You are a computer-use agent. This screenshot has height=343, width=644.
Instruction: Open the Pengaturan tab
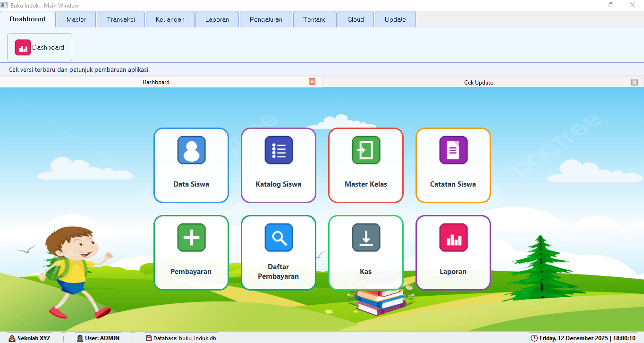[265, 19]
